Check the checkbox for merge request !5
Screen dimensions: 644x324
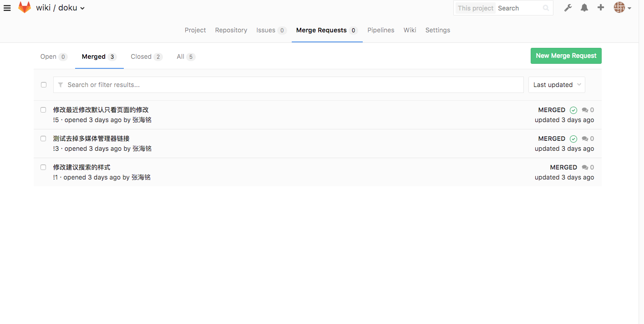tap(43, 110)
